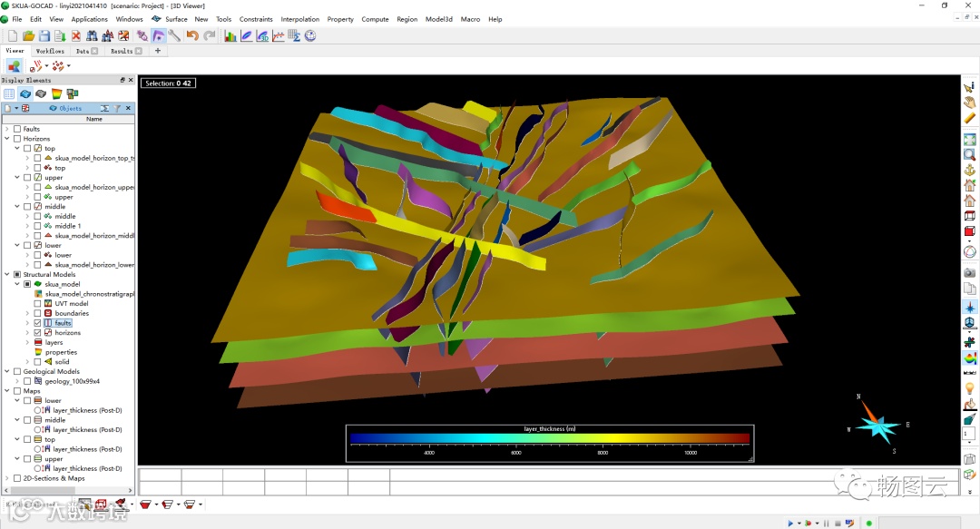Click the Display Elements grid table icon
Image resolution: width=980 pixels, height=529 pixels.
click(9, 93)
